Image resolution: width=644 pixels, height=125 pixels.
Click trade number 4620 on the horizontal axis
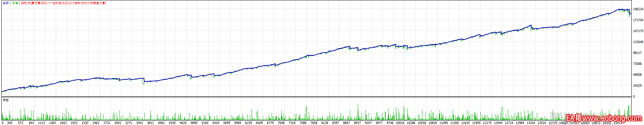pos(183,123)
